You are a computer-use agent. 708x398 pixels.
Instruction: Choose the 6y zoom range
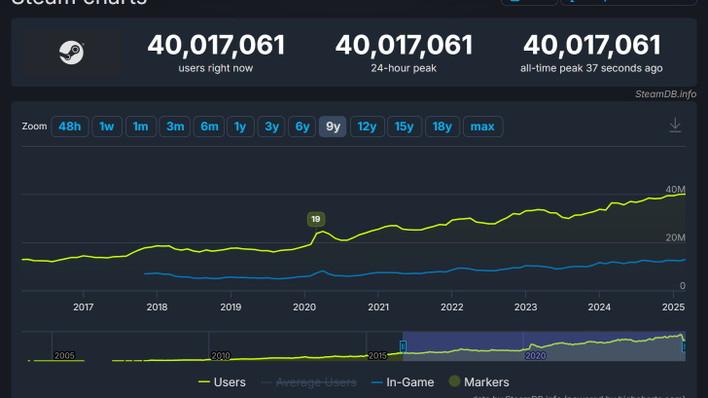(302, 126)
